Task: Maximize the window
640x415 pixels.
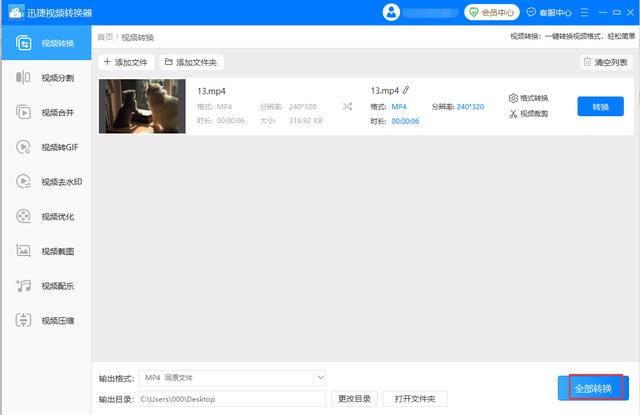Action: tap(617, 13)
